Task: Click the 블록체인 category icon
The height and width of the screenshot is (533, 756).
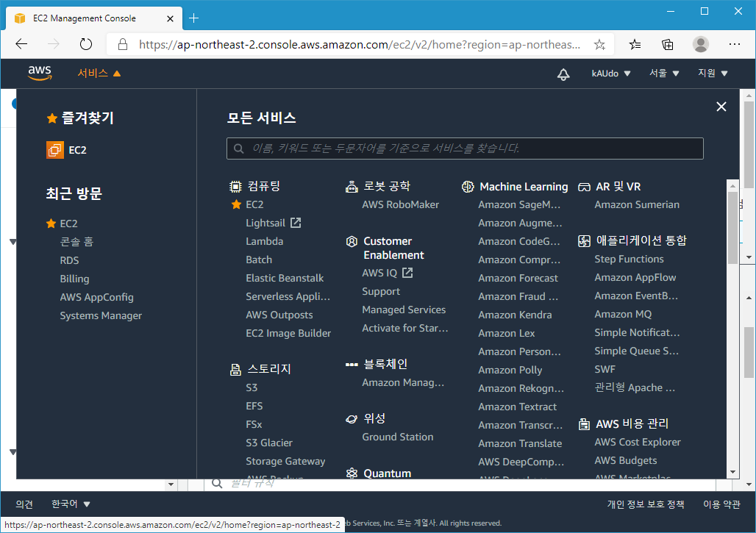Action: [x=352, y=365]
